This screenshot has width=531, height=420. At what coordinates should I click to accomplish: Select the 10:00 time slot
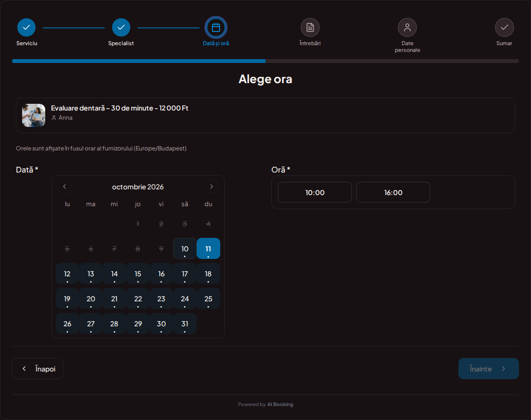pyautogui.click(x=315, y=193)
